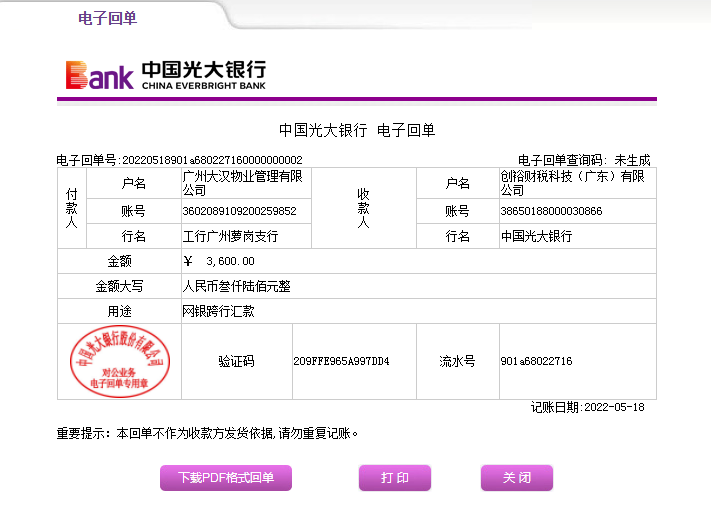711x508 pixels.
Task: Click the 收款人 column header
Action: (364, 208)
